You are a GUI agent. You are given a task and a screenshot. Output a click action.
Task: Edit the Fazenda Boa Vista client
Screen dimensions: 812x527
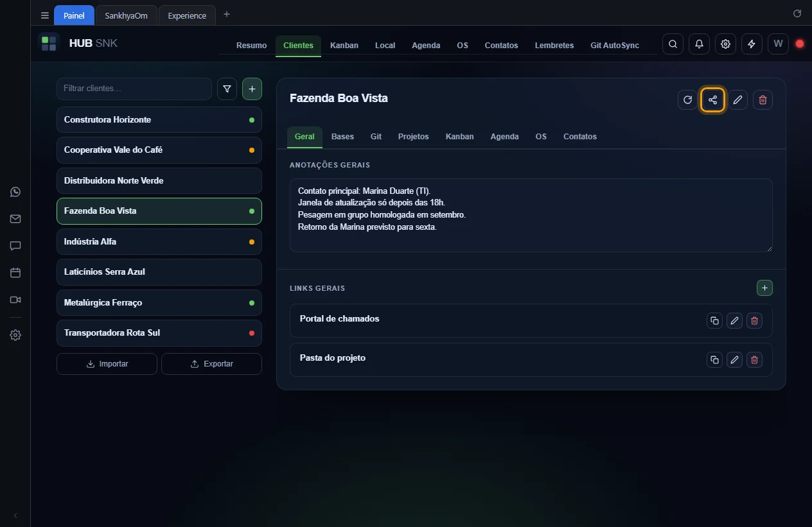(x=737, y=99)
